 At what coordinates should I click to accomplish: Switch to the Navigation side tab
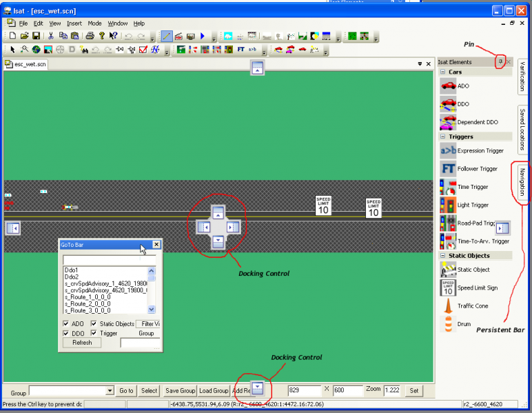pyautogui.click(x=522, y=182)
